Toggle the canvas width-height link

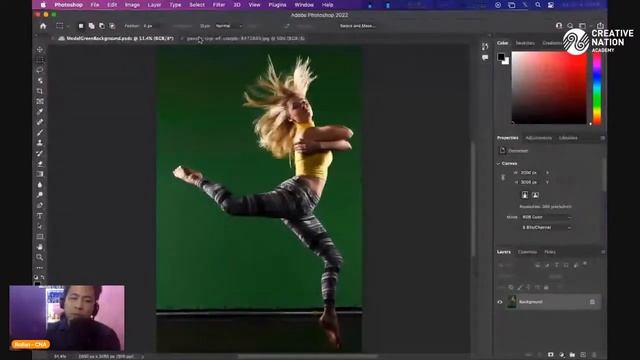(x=503, y=178)
